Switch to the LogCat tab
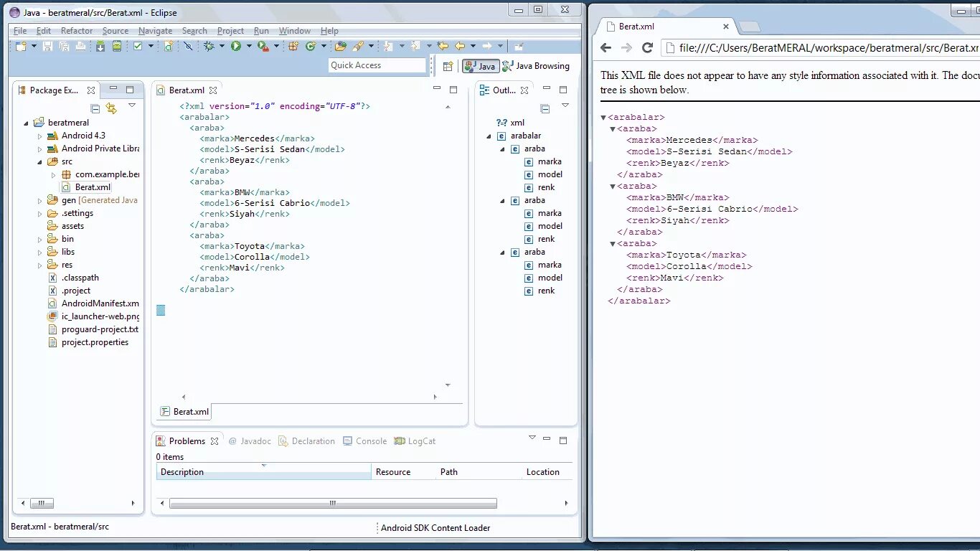 click(x=415, y=441)
